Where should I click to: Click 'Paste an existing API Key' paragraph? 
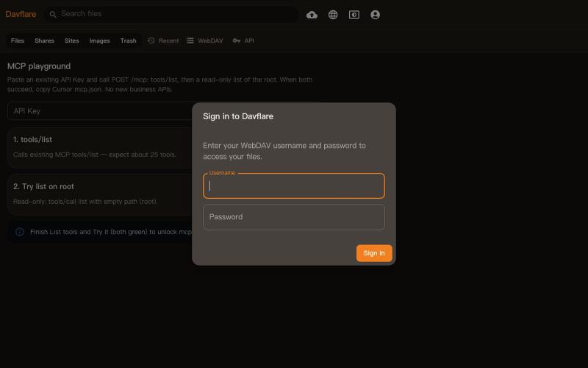[x=159, y=85]
